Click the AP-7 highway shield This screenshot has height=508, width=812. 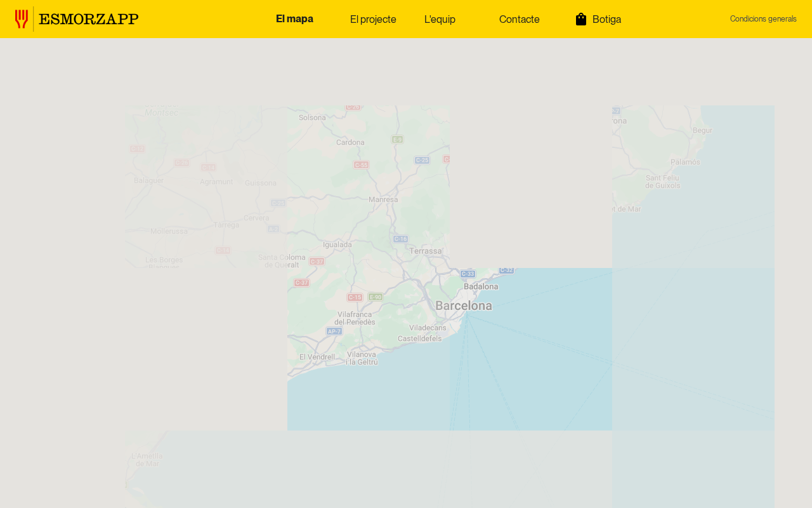[334, 331]
